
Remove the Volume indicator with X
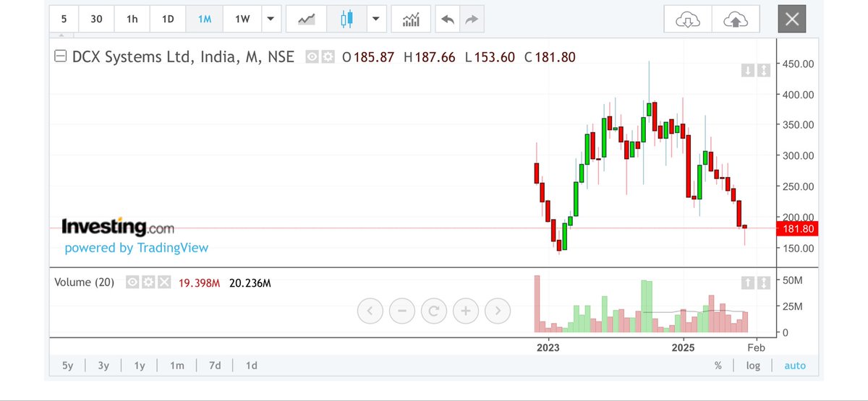point(165,283)
